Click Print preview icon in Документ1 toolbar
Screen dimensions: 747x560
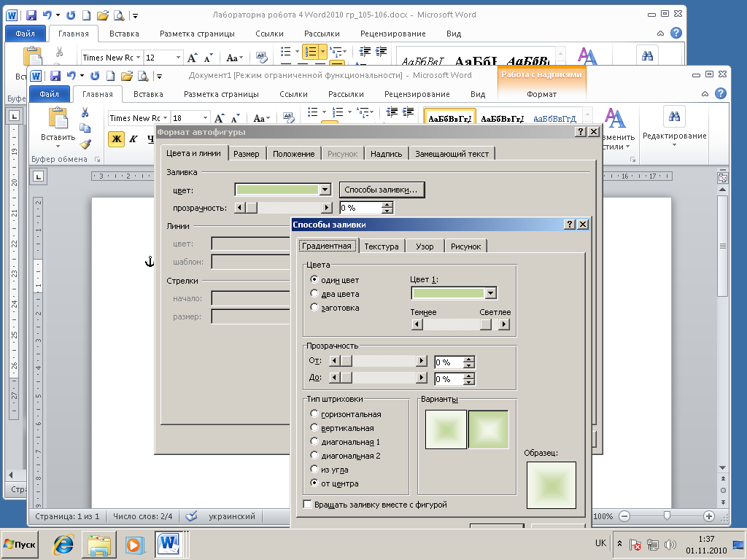click(142, 76)
